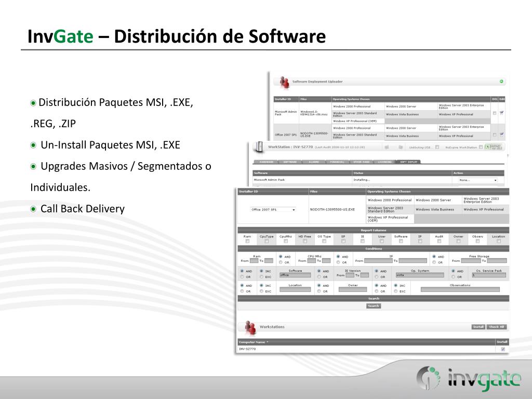The image size is (532, 399).
Task: Uncheck Install checkbox for INV-52770
Action: click(503, 349)
